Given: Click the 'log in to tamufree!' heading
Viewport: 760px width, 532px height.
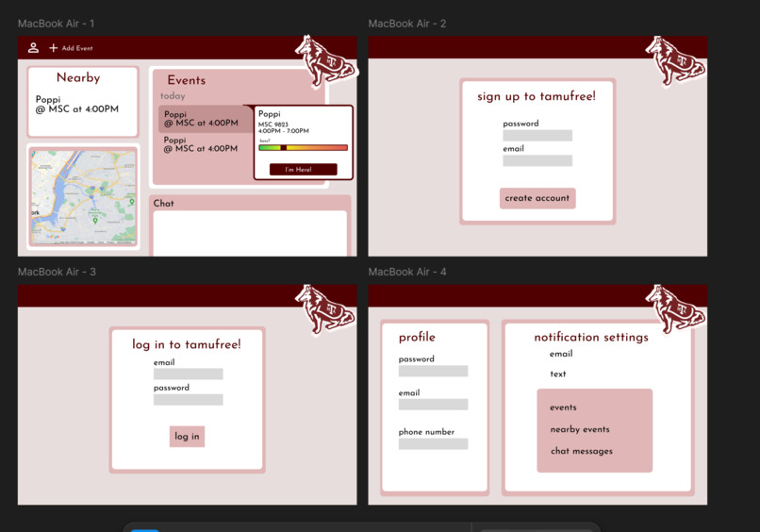Looking at the screenshot, I should [186, 344].
